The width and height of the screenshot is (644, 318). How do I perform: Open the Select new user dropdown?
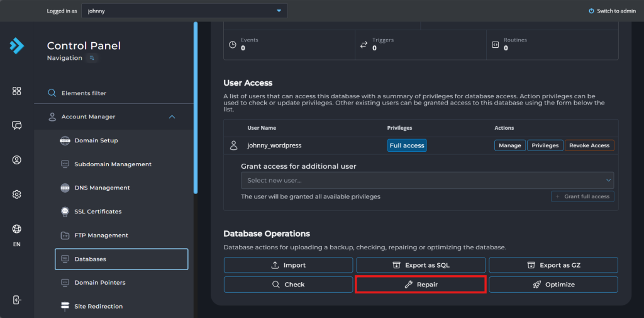(427, 180)
